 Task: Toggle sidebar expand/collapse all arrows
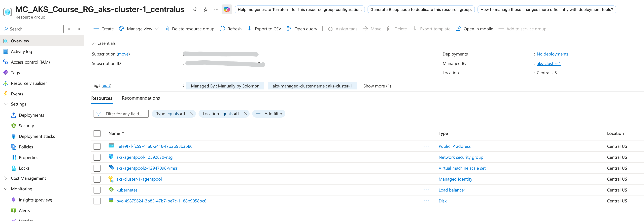point(69,29)
